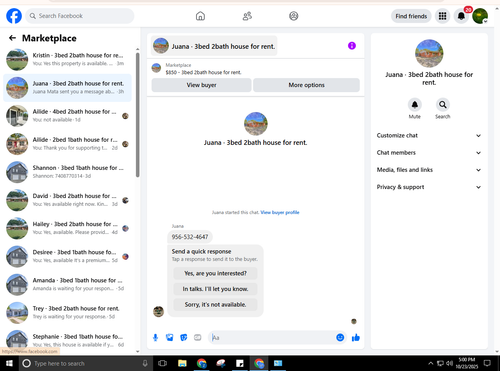500x371 pixels.
Task: Send 'In talks. I'll let you know.' response
Action: [215, 289]
